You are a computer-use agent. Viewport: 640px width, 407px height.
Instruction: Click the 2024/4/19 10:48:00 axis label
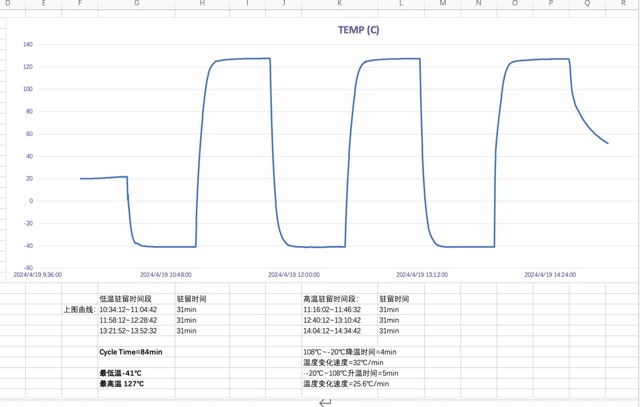165,274
